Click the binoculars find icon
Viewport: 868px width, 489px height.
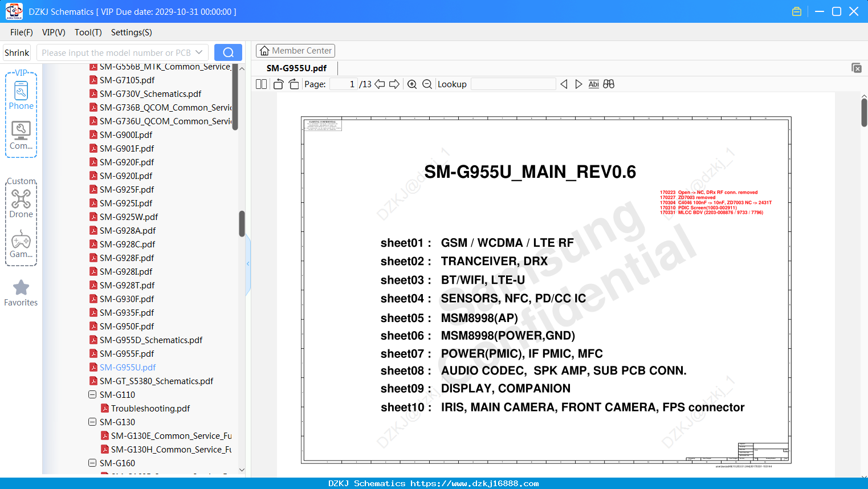point(609,84)
